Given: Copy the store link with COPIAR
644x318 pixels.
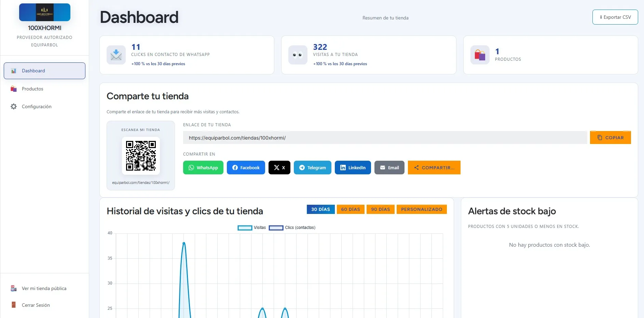Looking at the screenshot, I should pyautogui.click(x=611, y=138).
